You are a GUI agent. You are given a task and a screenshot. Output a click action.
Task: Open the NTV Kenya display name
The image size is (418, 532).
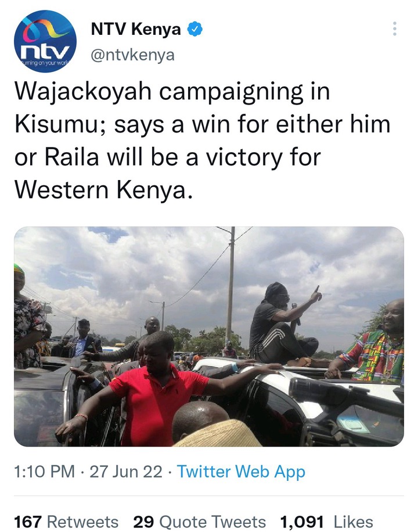pyautogui.click(x=136, y=29)
